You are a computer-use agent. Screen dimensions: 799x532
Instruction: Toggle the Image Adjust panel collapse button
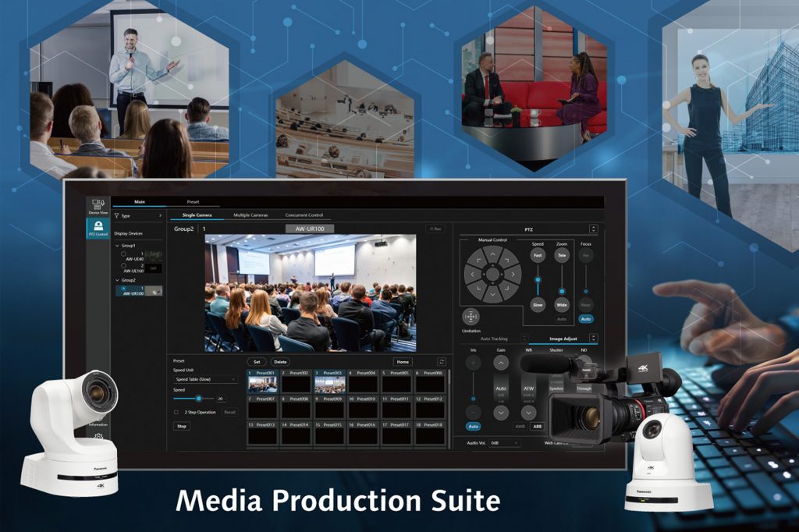click(x=593, y=338)
